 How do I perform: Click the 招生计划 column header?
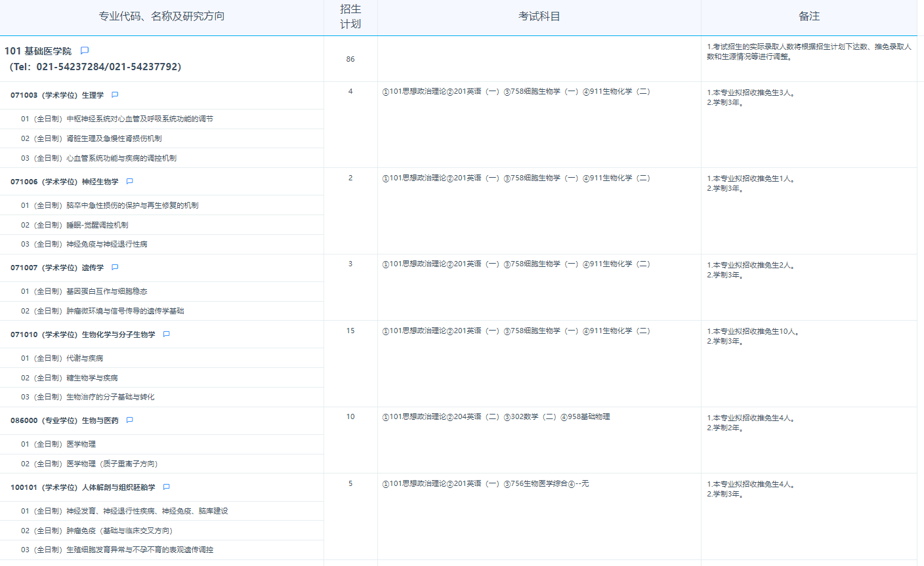pos(350,16)
